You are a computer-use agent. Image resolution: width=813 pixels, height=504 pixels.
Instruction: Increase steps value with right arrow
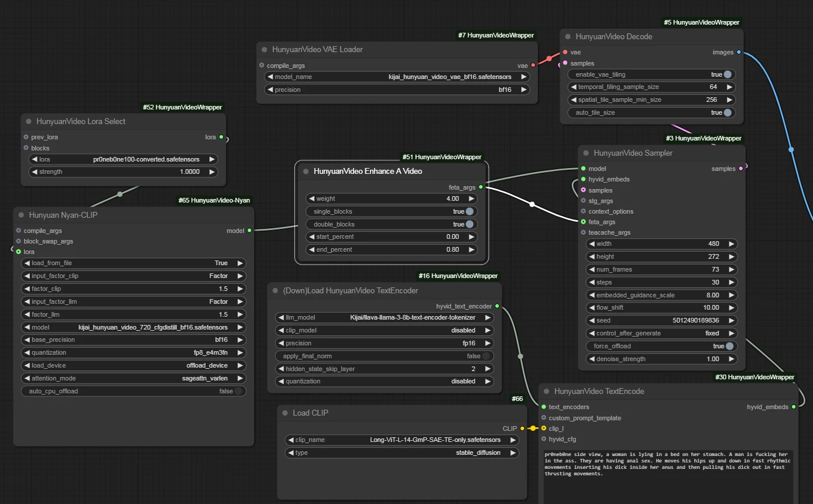pyautogui.click(x=730, y=282)
